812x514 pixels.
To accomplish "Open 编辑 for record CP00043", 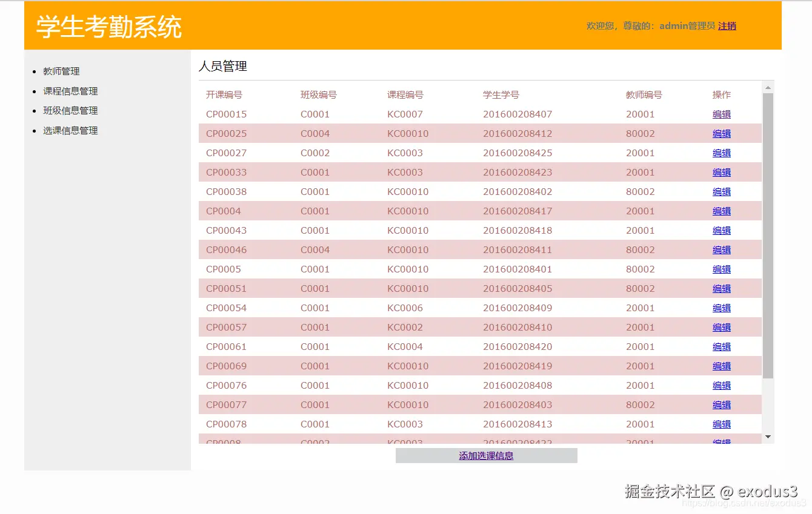I will pos(722,231).
